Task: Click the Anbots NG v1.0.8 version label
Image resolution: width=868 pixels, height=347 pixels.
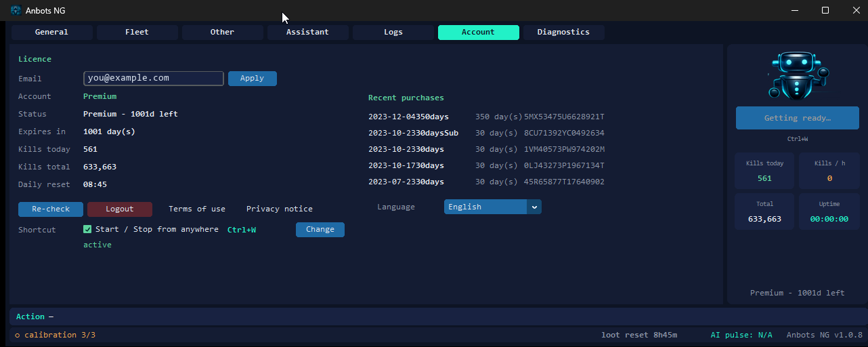Action: (825, 335)
